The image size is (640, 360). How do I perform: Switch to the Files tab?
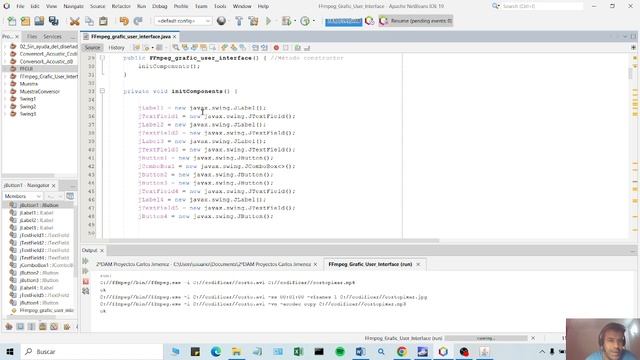32,37
